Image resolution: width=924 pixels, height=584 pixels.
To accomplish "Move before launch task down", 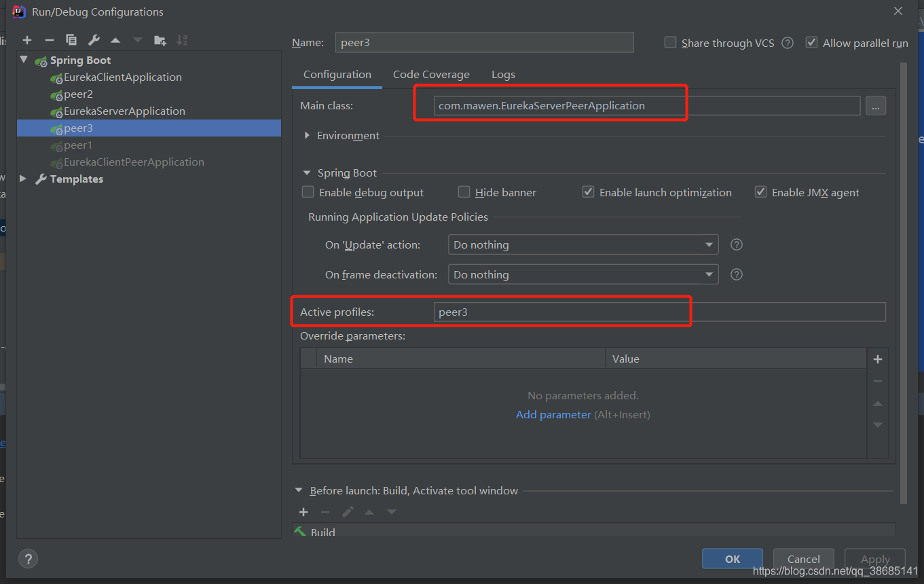I will tap(392, 512).
